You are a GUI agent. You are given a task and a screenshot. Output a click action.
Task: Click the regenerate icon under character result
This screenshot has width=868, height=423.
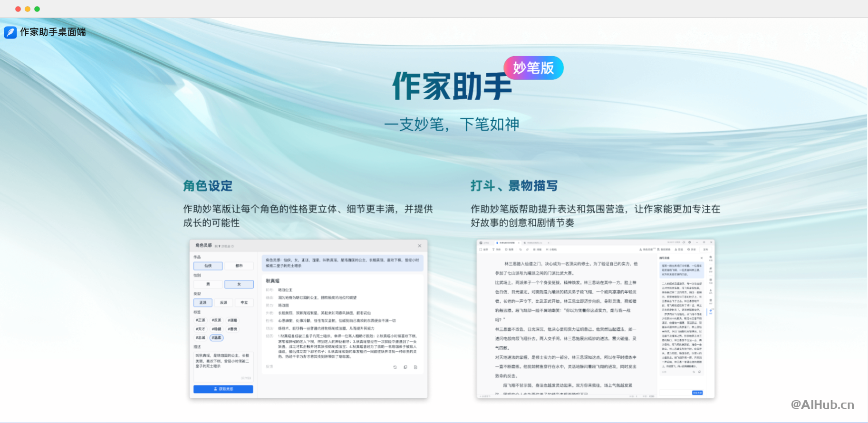coord(395,367)
